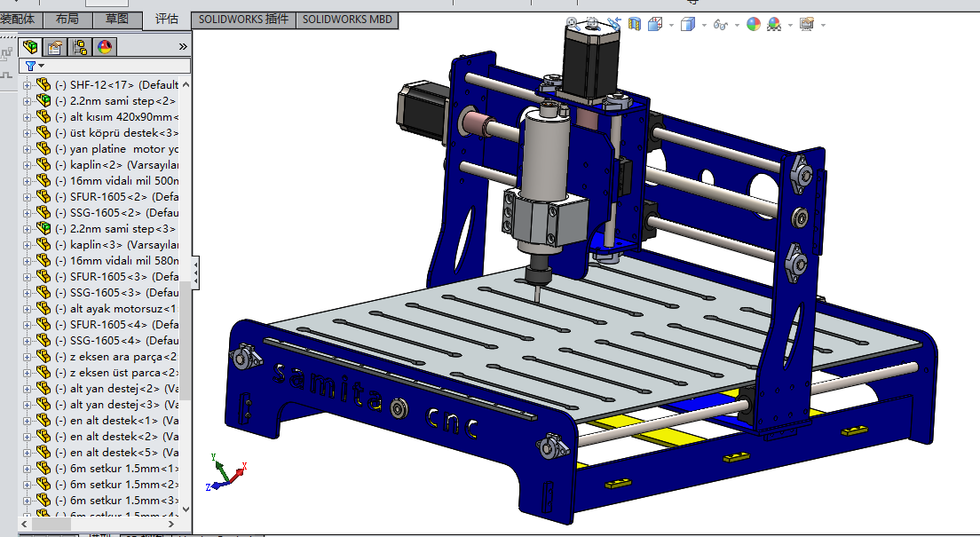
Task: Click the feature tree filter funnel icon
Action: tap(30, 66)
